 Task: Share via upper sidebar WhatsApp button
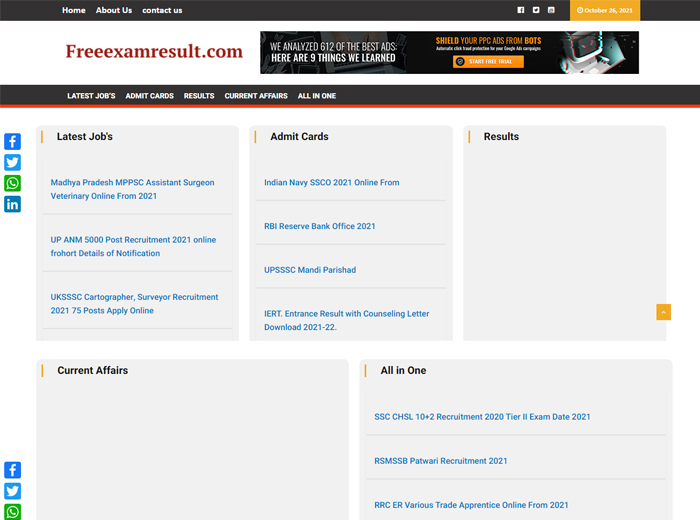[12, 183]
